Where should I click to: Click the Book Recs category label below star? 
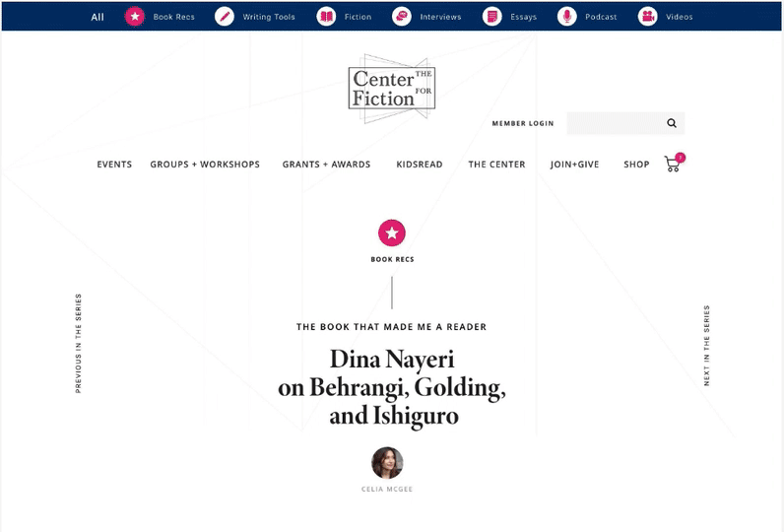[393, 259]
